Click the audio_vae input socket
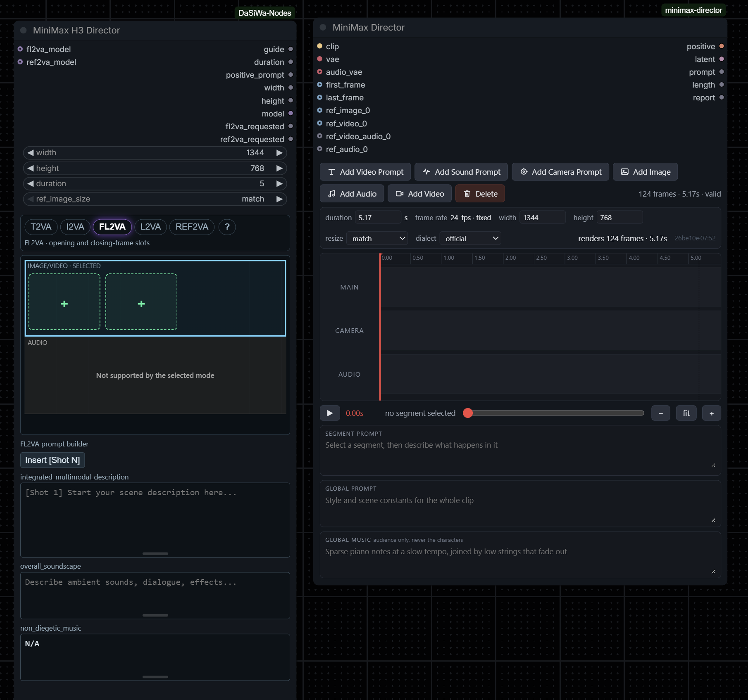This screenshot has width=748, height=700. [319, 72]
